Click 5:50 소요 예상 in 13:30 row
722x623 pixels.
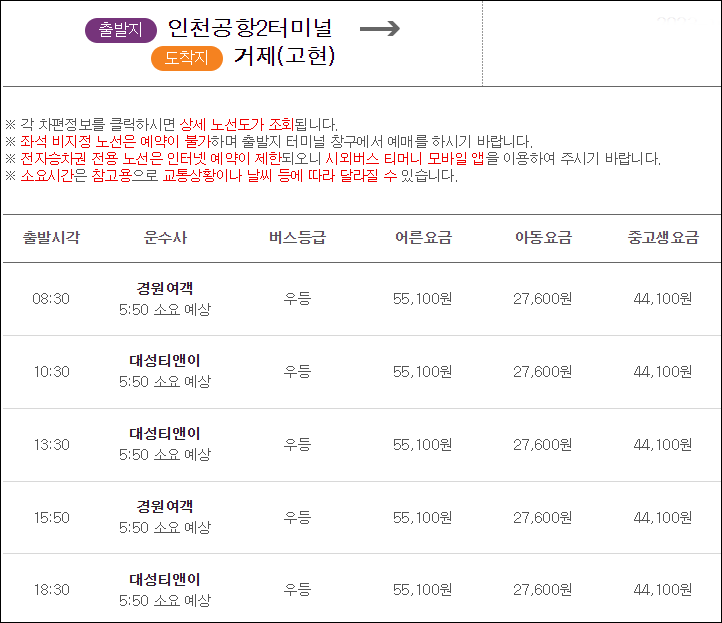[165, 455]
